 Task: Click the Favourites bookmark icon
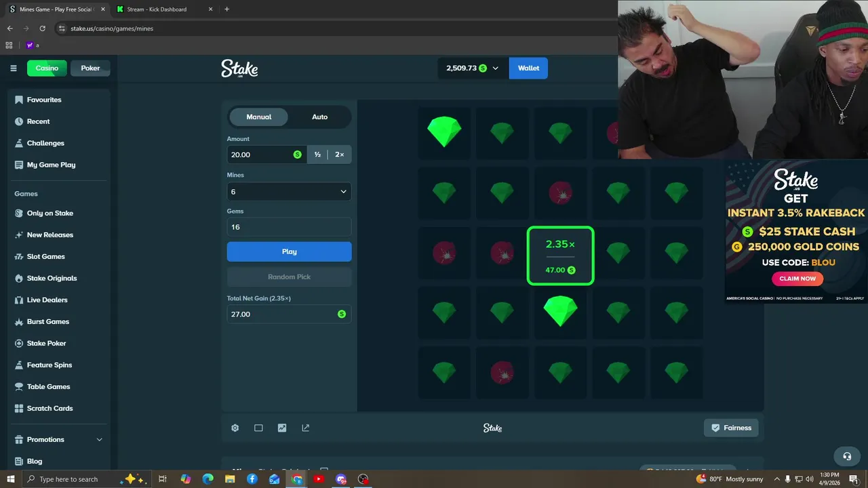coord(19,100)
